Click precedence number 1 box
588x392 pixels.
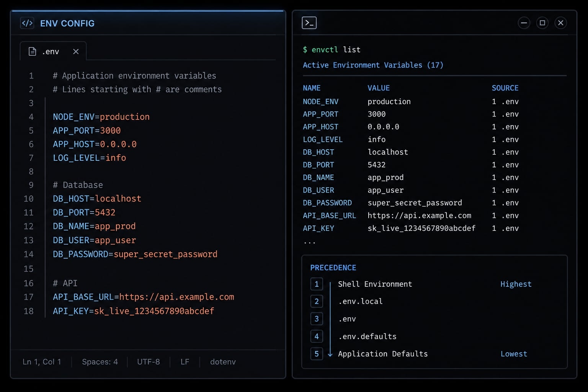[317, 284]
